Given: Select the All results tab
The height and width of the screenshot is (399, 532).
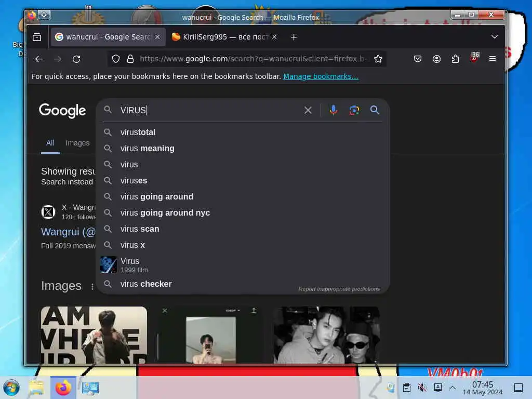Looking at the screenshot, I should tap(50, 143).
